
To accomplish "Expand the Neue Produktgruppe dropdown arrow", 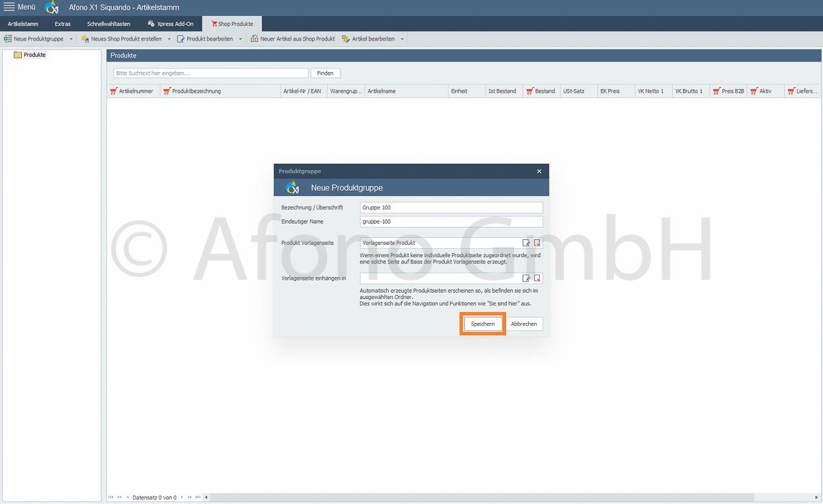I will [71, 39].
